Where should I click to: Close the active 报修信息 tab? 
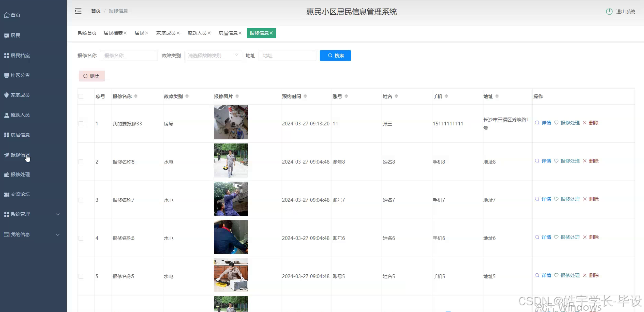tap(271, 33)
